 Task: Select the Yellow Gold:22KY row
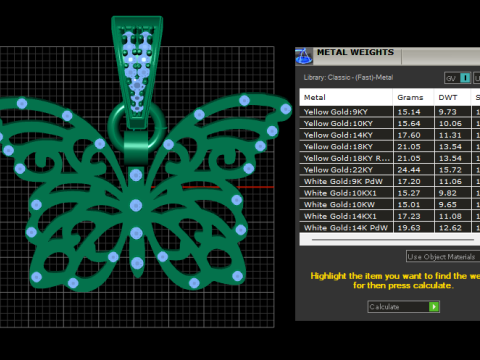(390, 170)
